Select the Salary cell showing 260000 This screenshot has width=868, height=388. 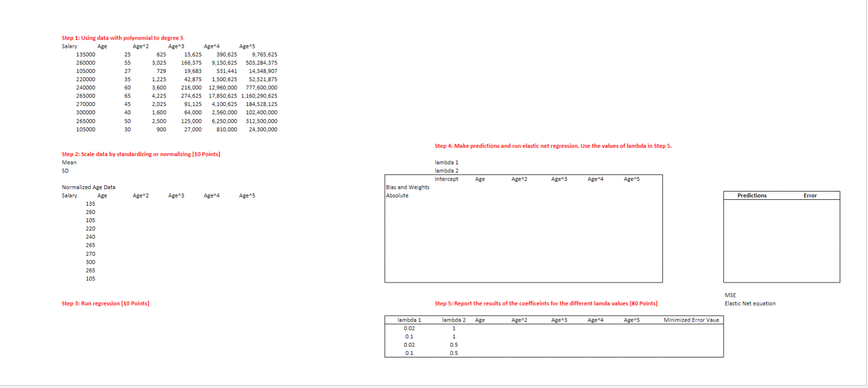(85, 63)
